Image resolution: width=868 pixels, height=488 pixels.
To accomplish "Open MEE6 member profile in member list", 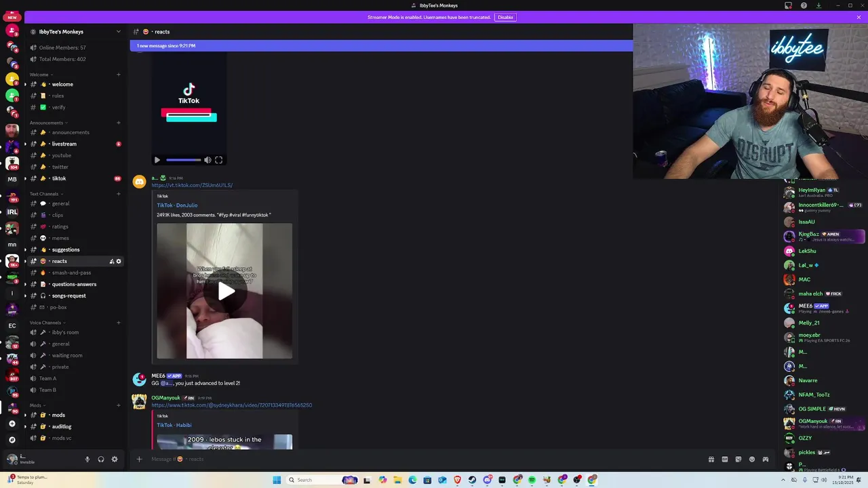I will pos(825,308).
